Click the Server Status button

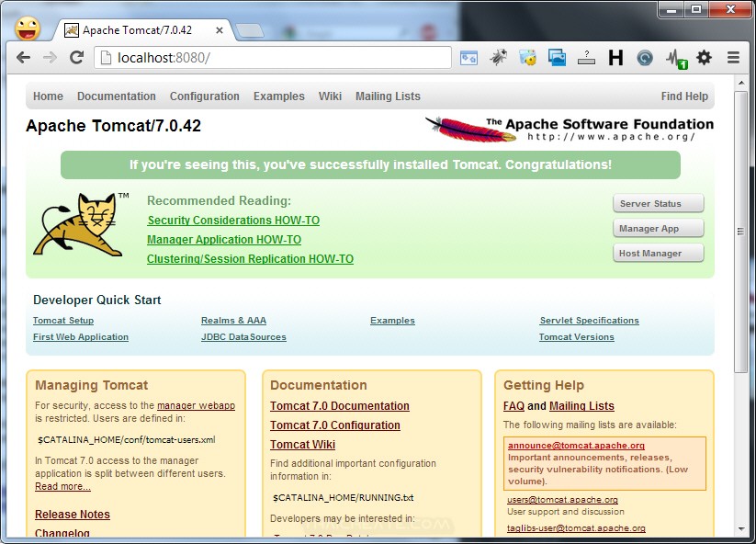(x=658, y=203)
